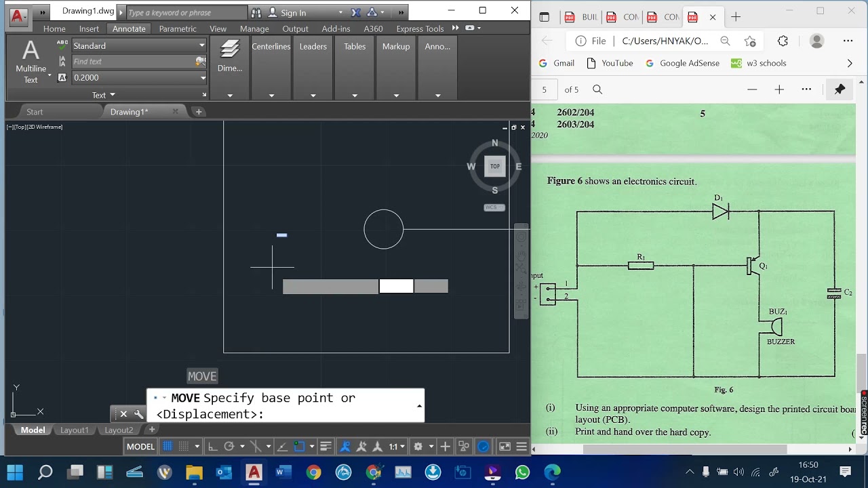Viewport: 868px width, 488px height.
Task: Click the binoculars search icon in title bar
Action: click(x=256, y=12)
